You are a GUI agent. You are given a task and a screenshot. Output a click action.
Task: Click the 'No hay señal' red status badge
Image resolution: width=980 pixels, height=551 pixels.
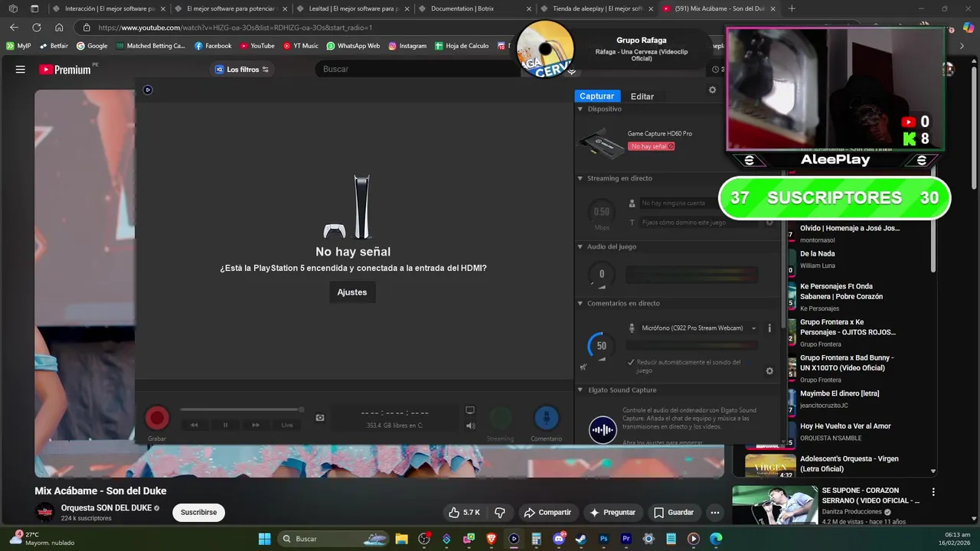tap(651, 146)
